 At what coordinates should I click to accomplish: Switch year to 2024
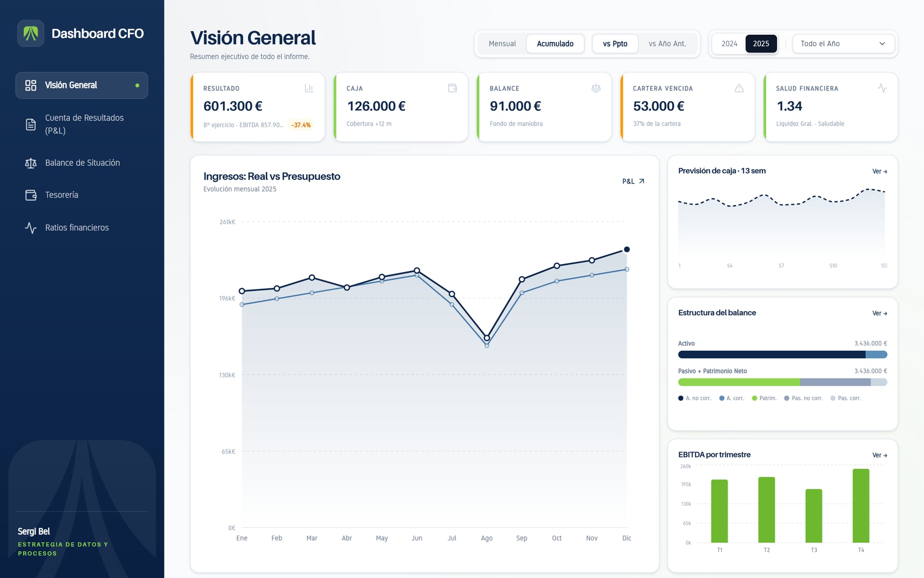coord(729,44)
